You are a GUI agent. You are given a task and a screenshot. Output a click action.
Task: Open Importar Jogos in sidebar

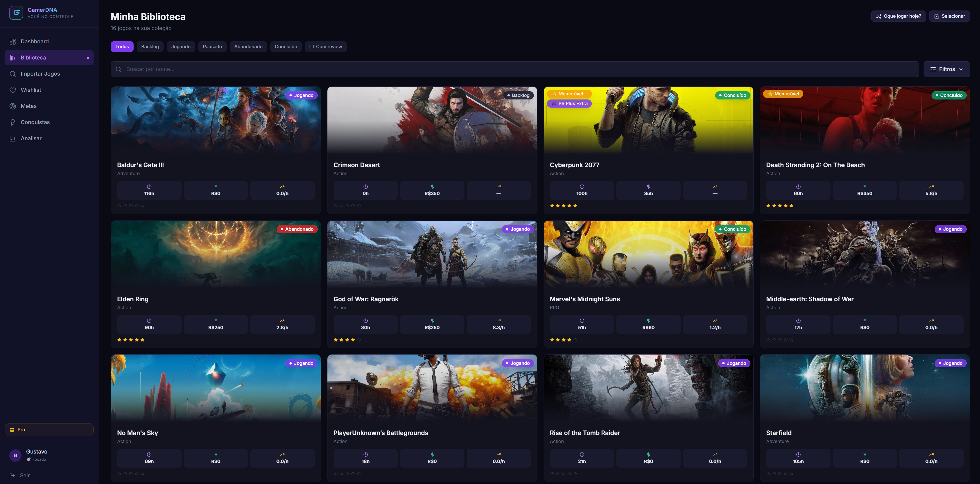[x=49, y=74]
